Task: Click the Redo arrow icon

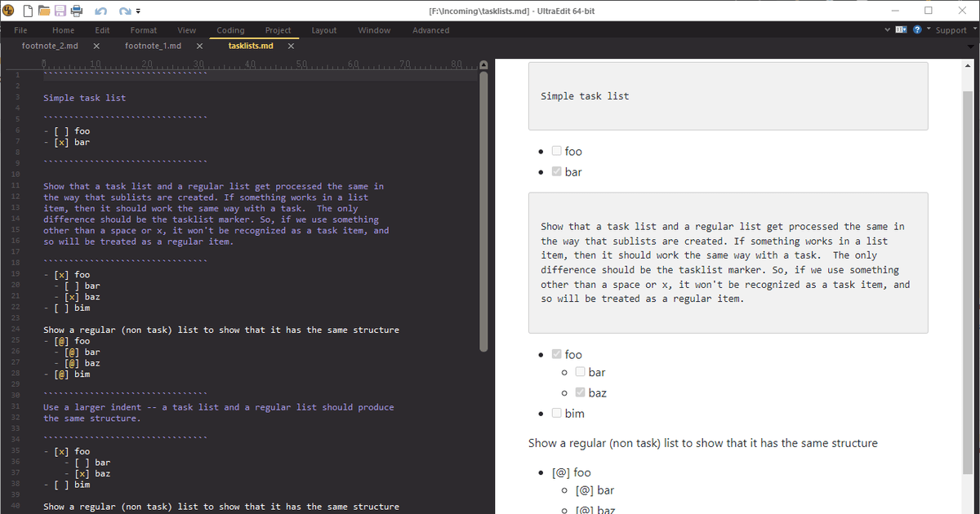Action: (x=124, y=11)
